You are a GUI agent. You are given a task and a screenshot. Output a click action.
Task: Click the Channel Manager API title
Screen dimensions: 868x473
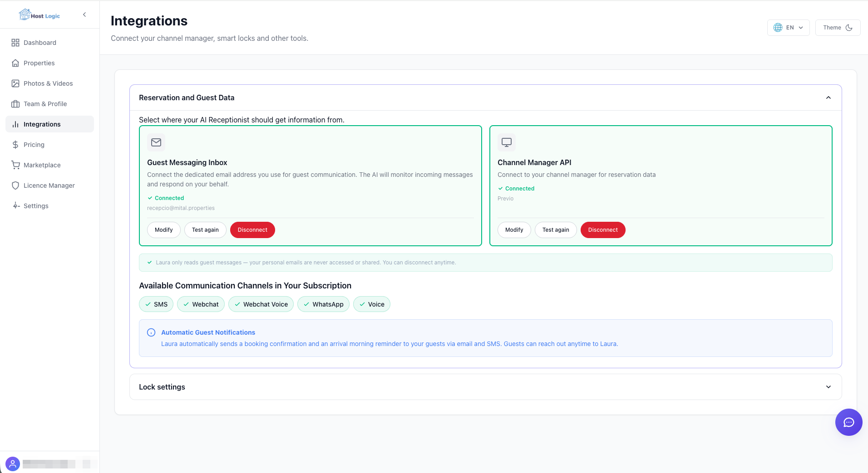pos(534,162)
